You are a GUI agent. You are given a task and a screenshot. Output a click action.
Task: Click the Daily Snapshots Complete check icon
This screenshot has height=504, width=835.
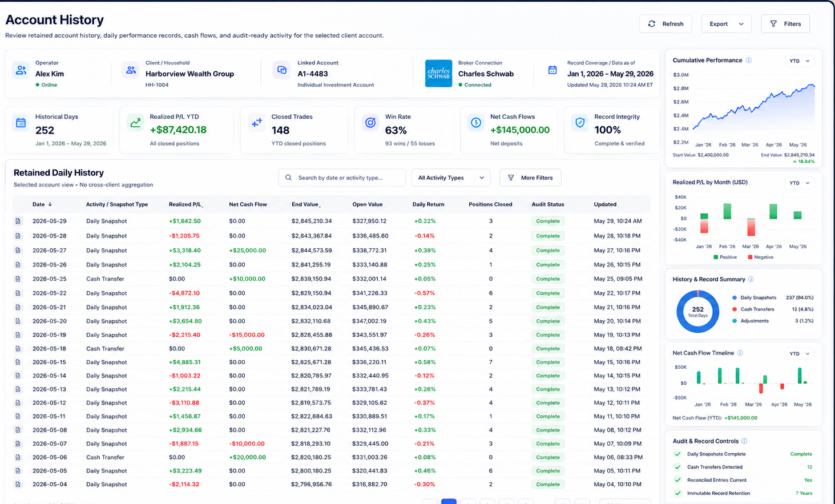677,454
